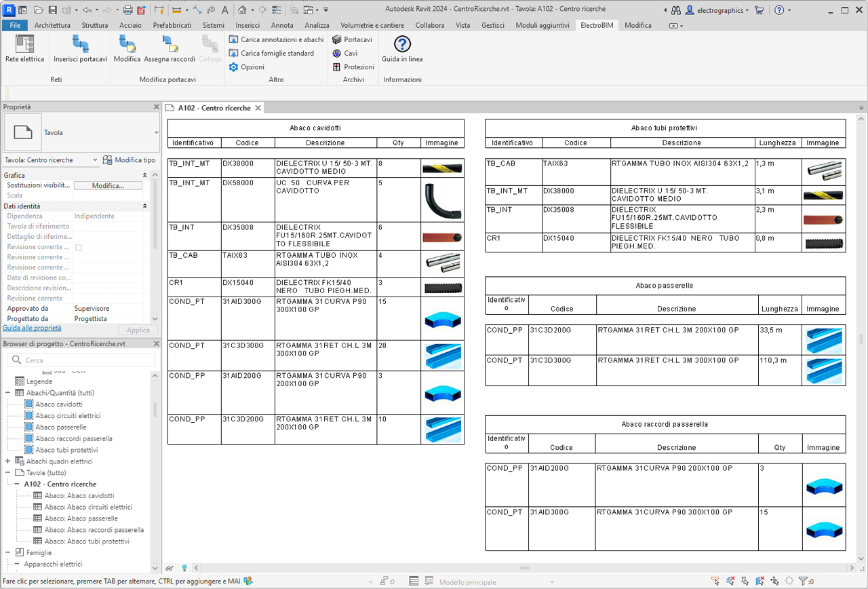Select the Modifica portacavi tool in the ribbon

coord(127,50)
